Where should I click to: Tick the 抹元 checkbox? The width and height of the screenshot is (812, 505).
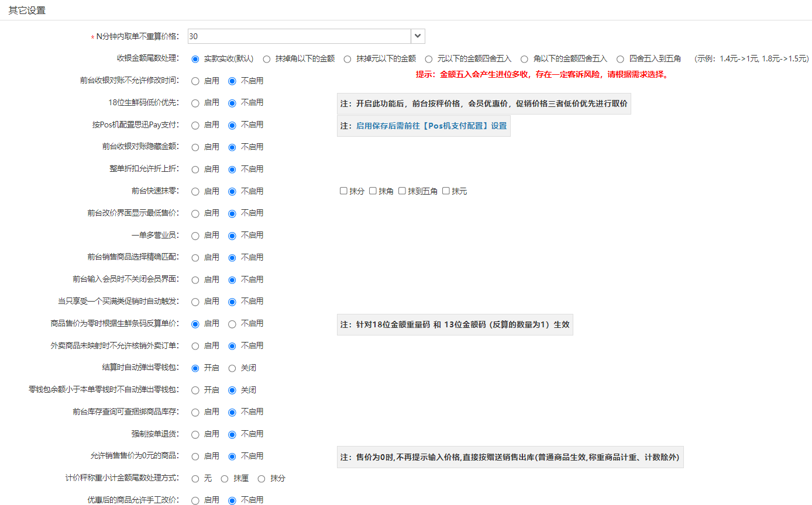tap(446, 191)
